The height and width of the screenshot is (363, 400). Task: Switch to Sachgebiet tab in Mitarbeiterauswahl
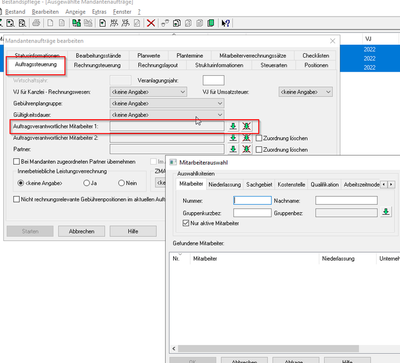point(259,184)
